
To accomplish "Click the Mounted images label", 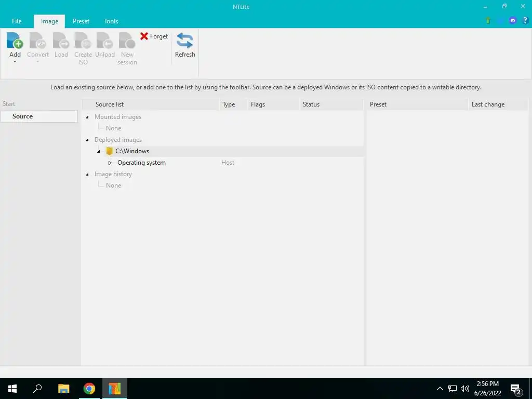I will coord(118,117).
